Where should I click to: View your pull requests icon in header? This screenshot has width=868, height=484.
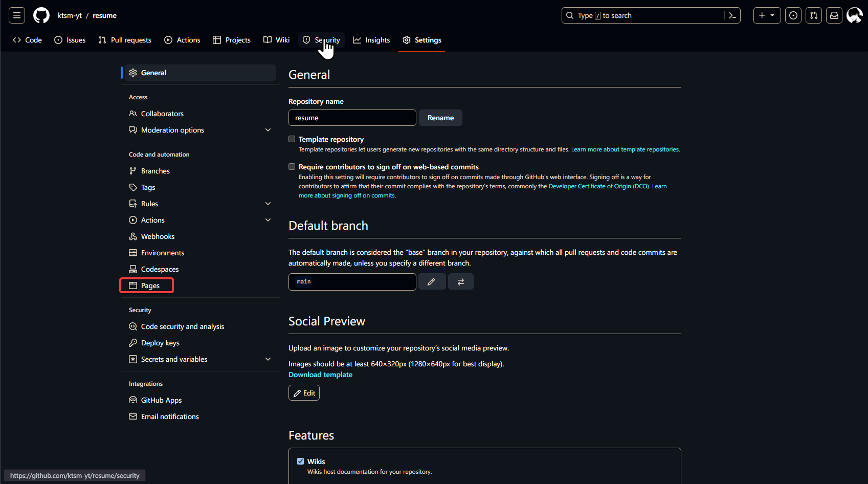click(814, 15)
